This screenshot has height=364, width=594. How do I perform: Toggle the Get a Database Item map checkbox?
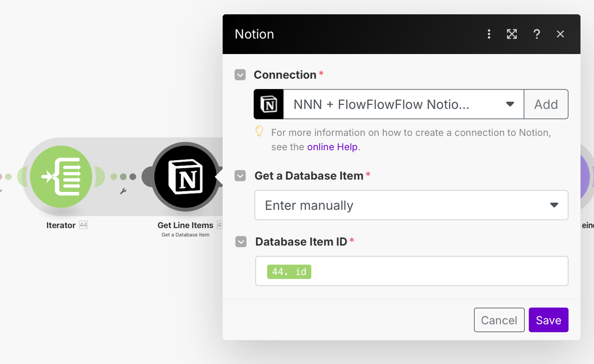tap(240, 176)
